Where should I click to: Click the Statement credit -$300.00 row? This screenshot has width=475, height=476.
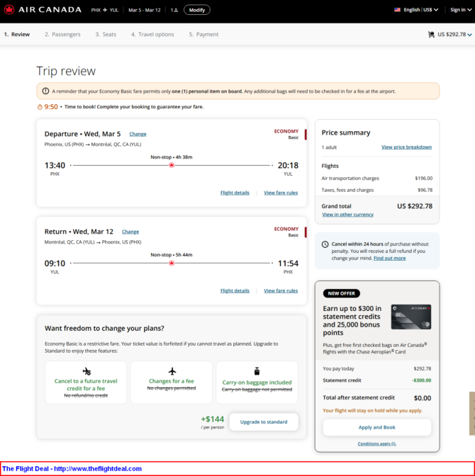point(377,380)
